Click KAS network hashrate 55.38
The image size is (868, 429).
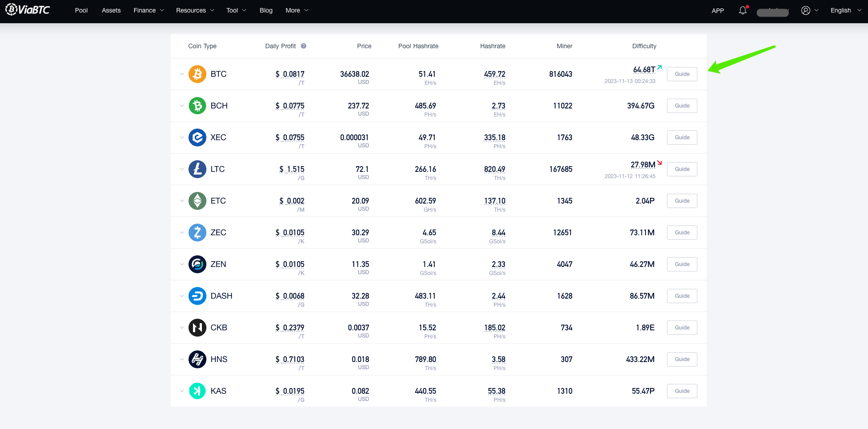coord(497,391)
